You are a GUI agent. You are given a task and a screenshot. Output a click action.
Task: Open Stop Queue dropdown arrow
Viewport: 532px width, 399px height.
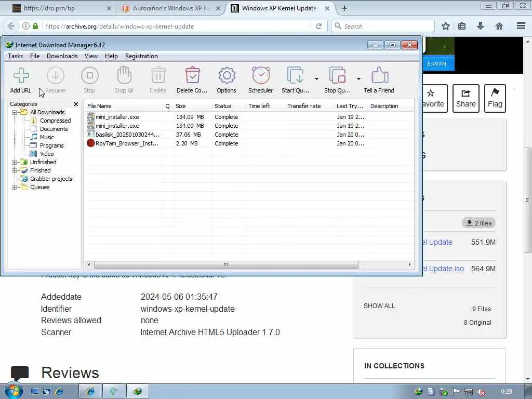pyautogui.click(x=358, y=79)
